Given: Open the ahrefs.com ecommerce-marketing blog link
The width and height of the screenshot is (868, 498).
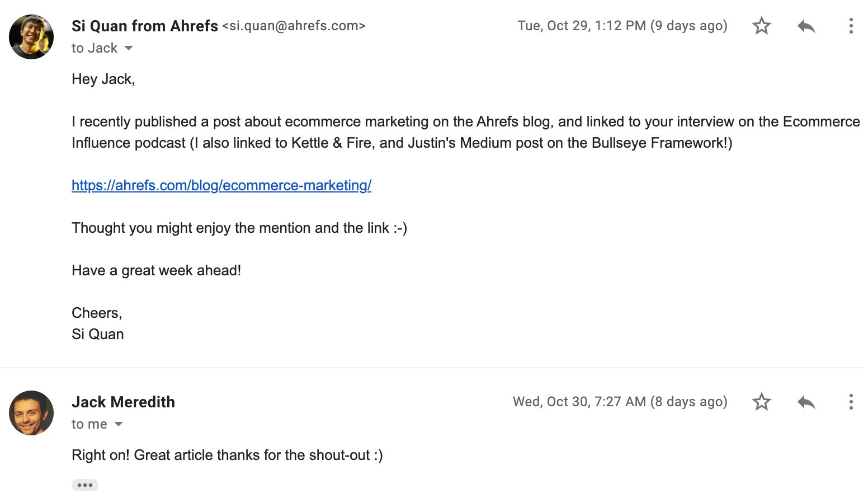Looking at the screenshot, I should pos(221,185).
